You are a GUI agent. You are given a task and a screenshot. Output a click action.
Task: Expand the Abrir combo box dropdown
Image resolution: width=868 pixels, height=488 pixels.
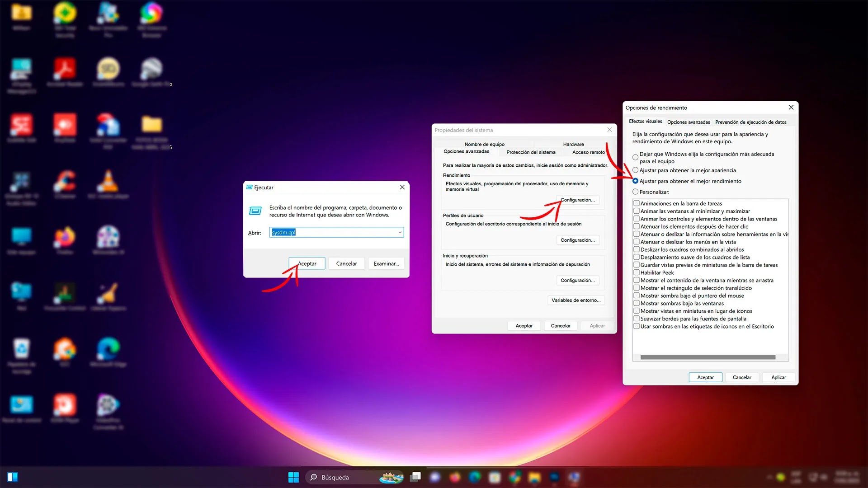click(400, 232)
